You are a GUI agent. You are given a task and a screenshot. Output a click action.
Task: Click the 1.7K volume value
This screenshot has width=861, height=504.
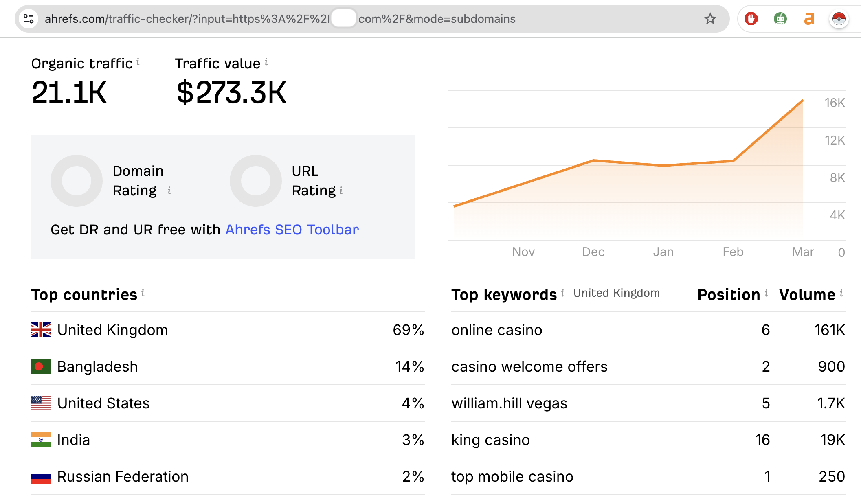[x=831, y=403]
